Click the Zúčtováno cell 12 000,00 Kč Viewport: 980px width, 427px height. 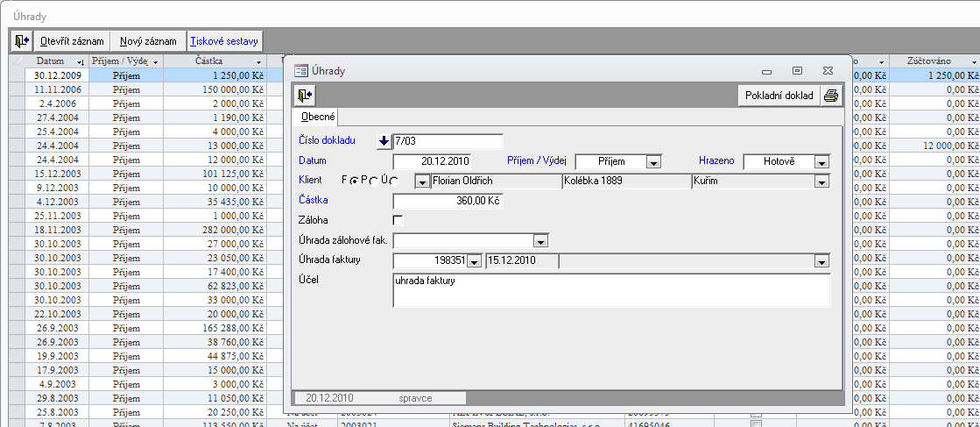934,146
